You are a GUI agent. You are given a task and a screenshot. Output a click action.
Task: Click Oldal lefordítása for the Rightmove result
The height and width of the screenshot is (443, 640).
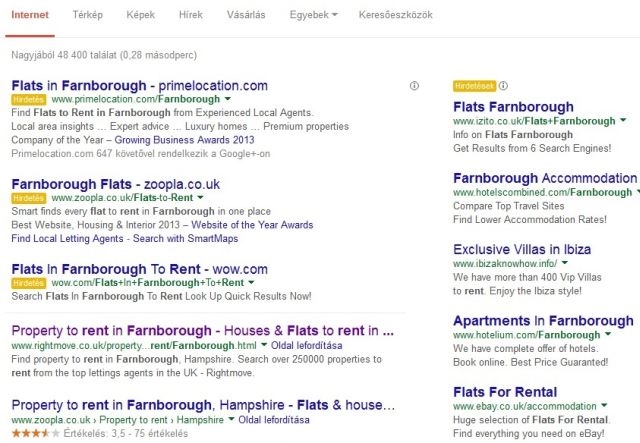307,346
